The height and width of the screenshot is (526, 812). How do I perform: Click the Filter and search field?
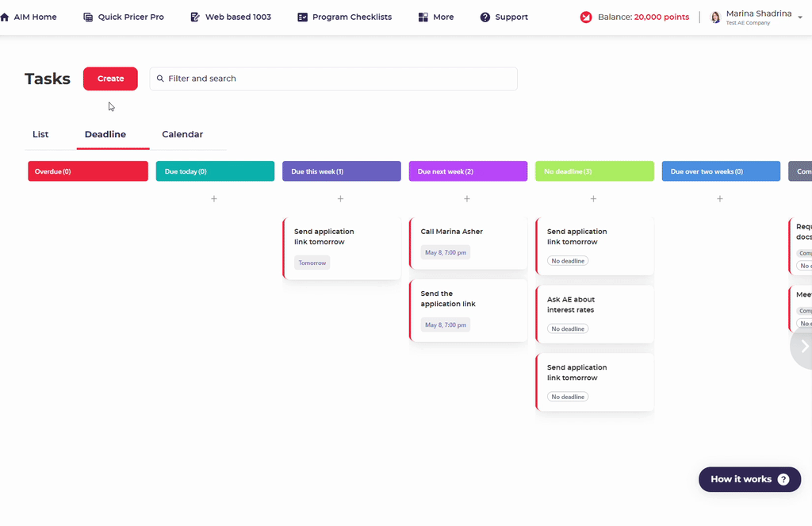[334, 79]
